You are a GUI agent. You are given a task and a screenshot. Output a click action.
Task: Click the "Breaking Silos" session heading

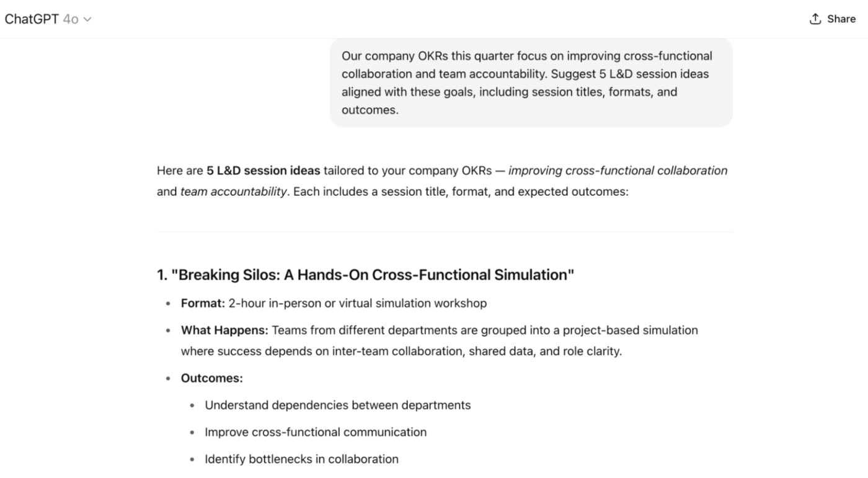click(366, 275)
